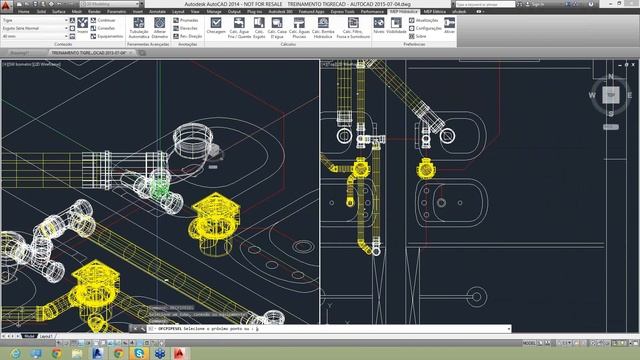The height and width of the screenshot is (360, 640).
Task: Click the E compass letter on ViewCube
Action: click(x=629, y=95)
